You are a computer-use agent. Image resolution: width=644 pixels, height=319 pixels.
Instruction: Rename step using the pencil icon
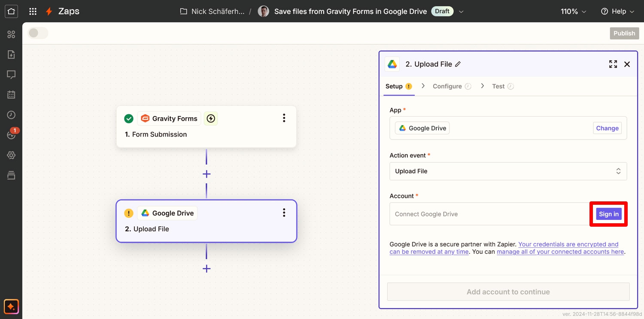coord(458,64)
